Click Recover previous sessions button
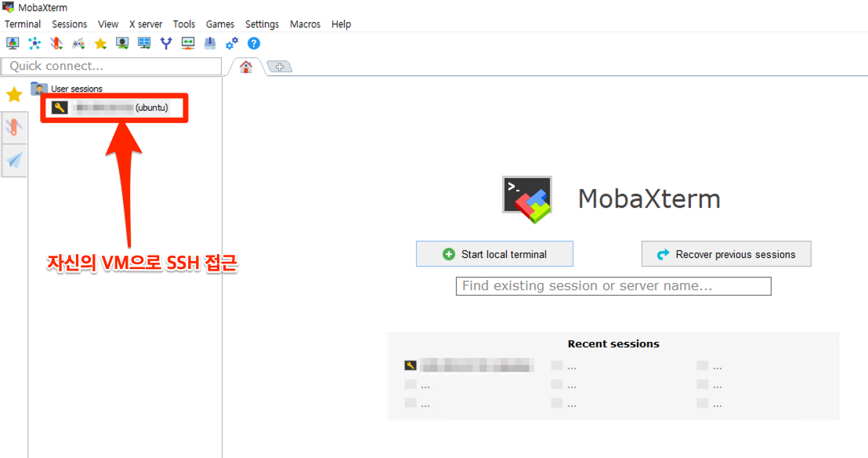The height and width of the screenshot is (458, 868). (x=726, y=254)
